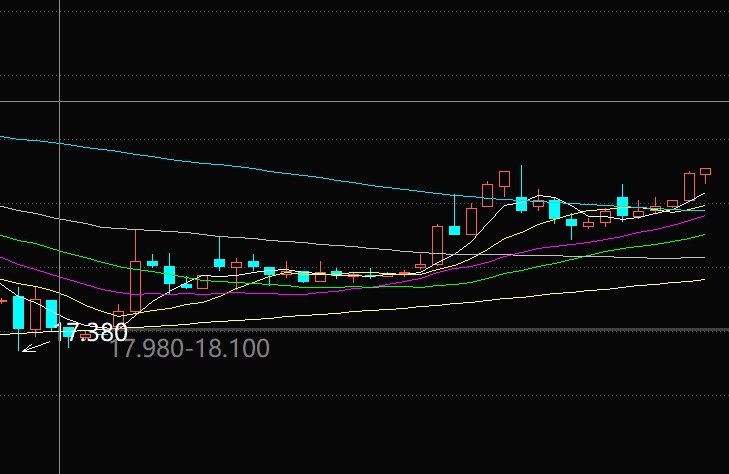Image resolution: width=729 pixels, height=474 pixels.
Task: Click the white arrow marking the low
Action: [x=36, y=346]
